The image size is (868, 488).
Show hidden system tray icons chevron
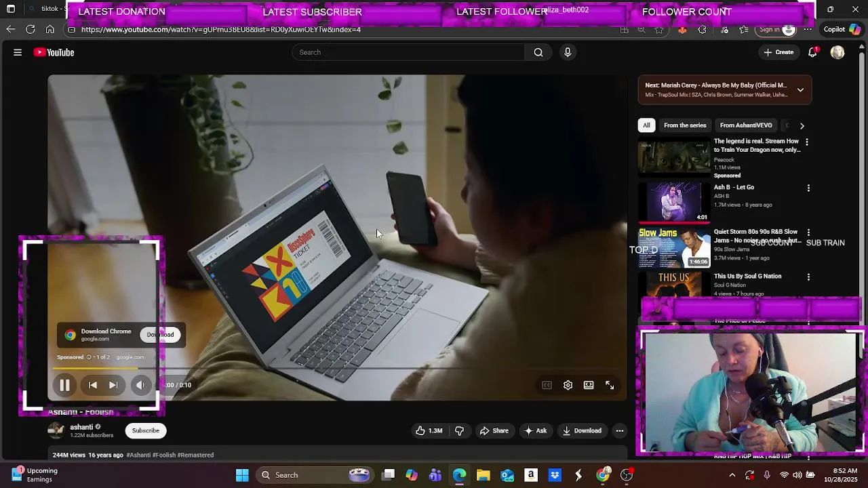[732, 475]
